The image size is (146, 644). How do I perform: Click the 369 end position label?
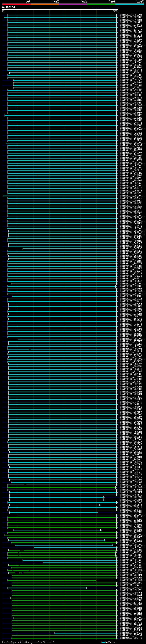click(x=115, y=11)
